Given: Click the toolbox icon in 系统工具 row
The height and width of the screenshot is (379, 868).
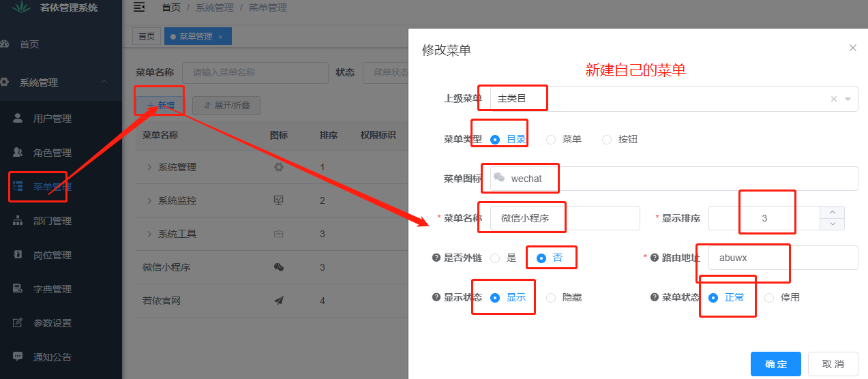Looking at the screenshot, I should [x=278, y=234].
